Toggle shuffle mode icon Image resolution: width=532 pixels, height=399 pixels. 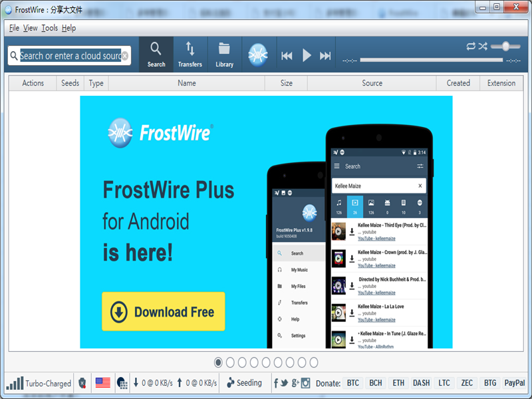pos(483,46)
